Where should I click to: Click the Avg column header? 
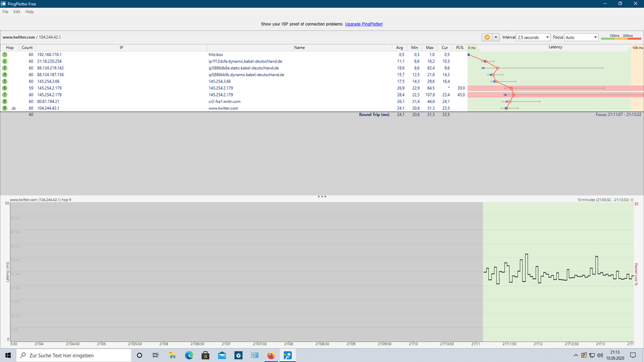[x=399, y=48]
